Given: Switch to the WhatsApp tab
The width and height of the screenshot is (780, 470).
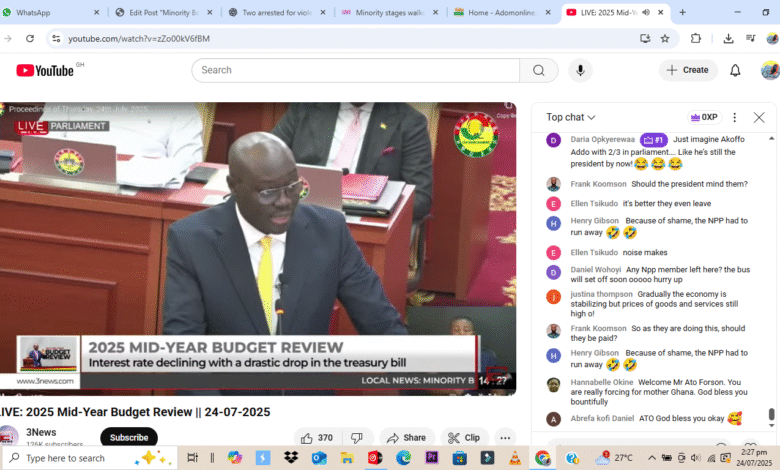Looking at the screenshot, I should pos(50,13).
